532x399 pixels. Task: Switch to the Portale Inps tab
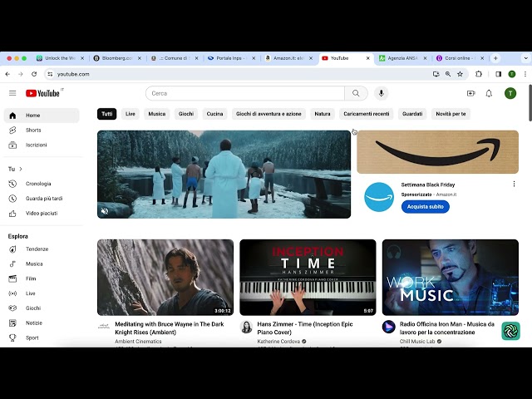click(x=231, y=58)
